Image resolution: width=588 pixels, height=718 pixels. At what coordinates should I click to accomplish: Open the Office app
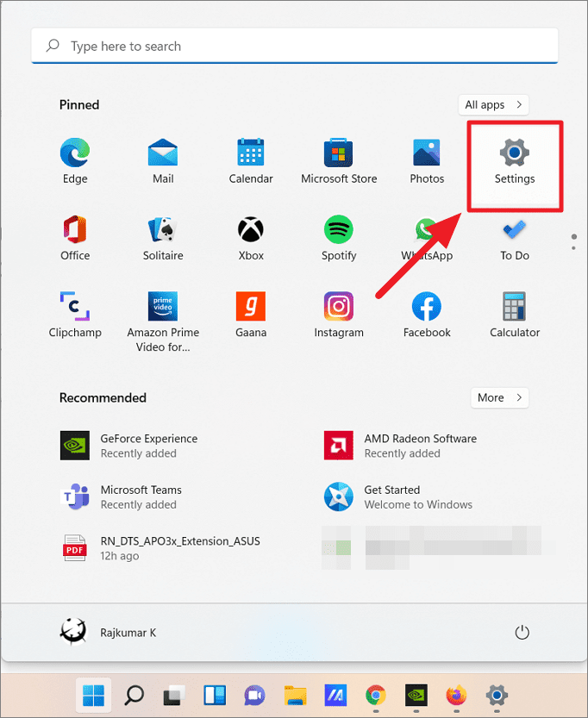click(75, 238)
